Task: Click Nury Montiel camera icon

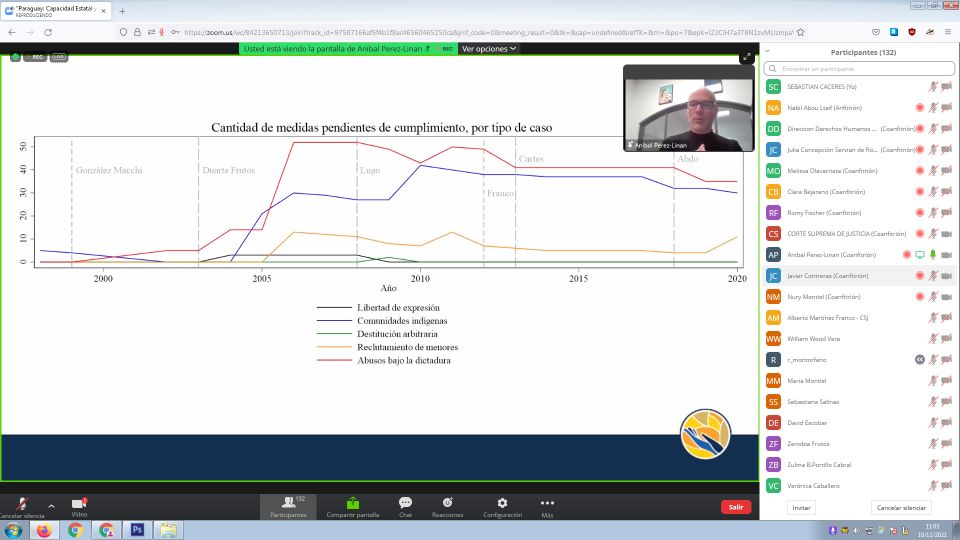Action: click(x=947, y=297)
